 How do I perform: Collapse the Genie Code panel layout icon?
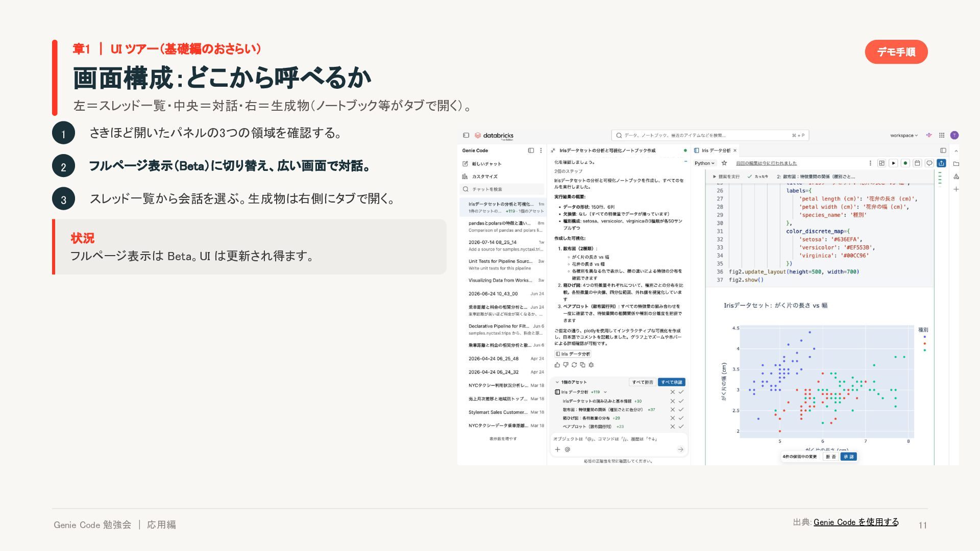click(x=531, y=151)
